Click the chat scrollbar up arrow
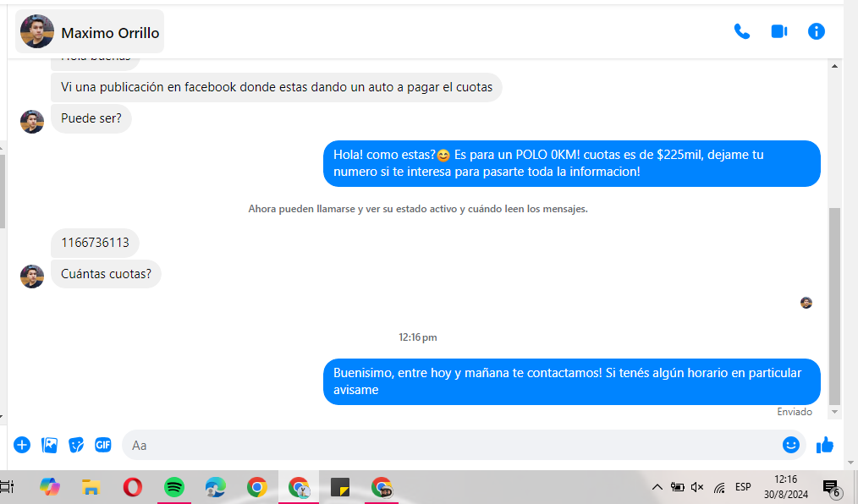The width and height of the screenshot is (858, 504). pyautogui.click(x=834, y=66)
